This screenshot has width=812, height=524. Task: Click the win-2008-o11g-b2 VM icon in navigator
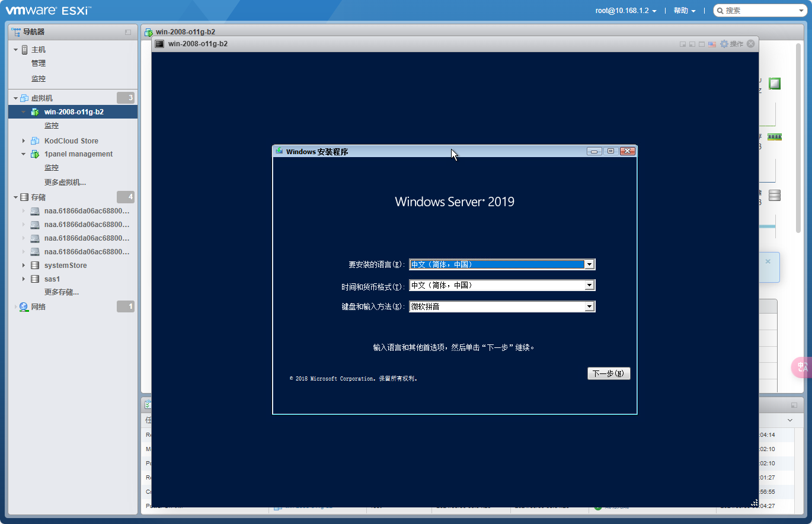click(x=35, y=112)
